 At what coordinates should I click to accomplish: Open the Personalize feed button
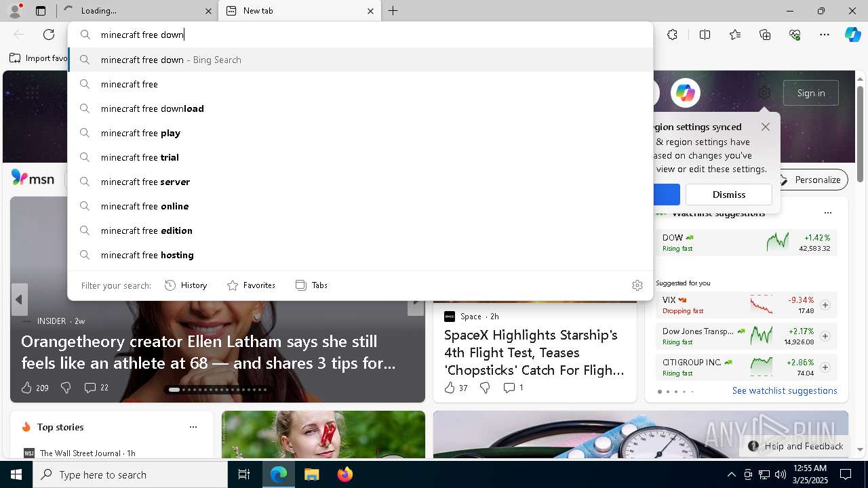(811, 180)
